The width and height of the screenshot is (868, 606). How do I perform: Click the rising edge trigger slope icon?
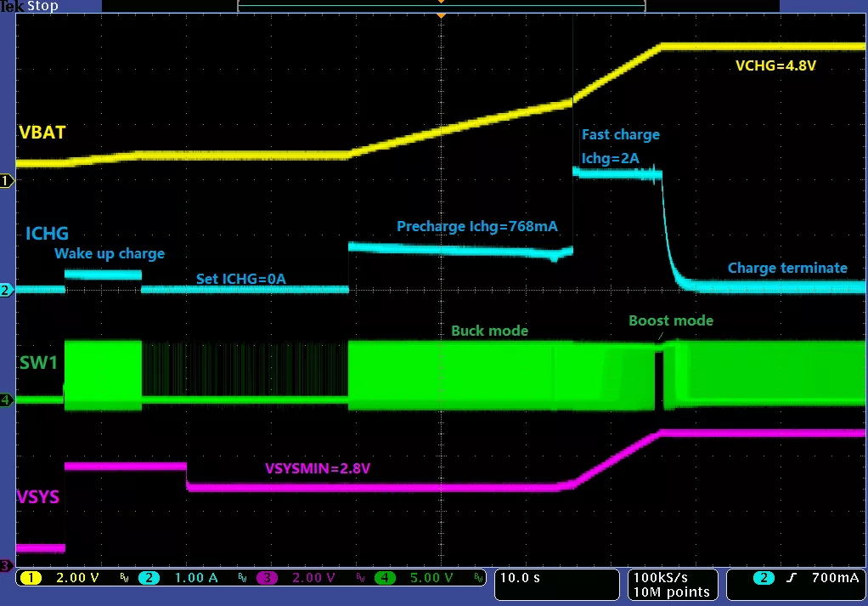point(792,578)
